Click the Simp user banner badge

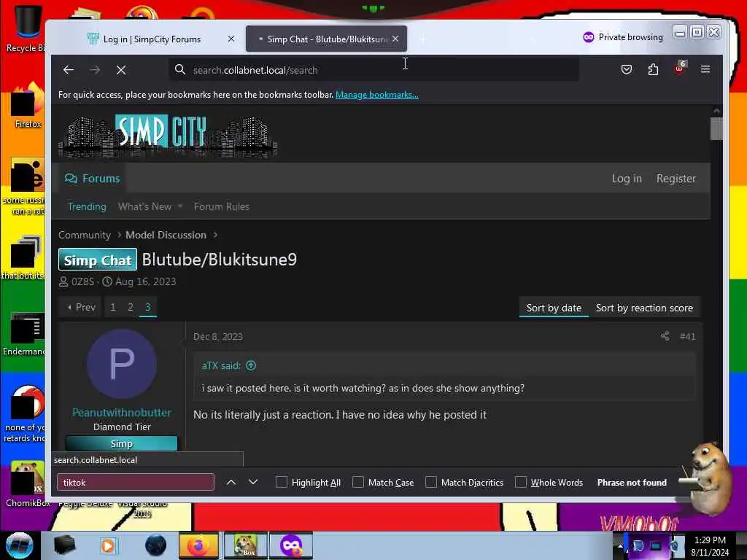122,444
